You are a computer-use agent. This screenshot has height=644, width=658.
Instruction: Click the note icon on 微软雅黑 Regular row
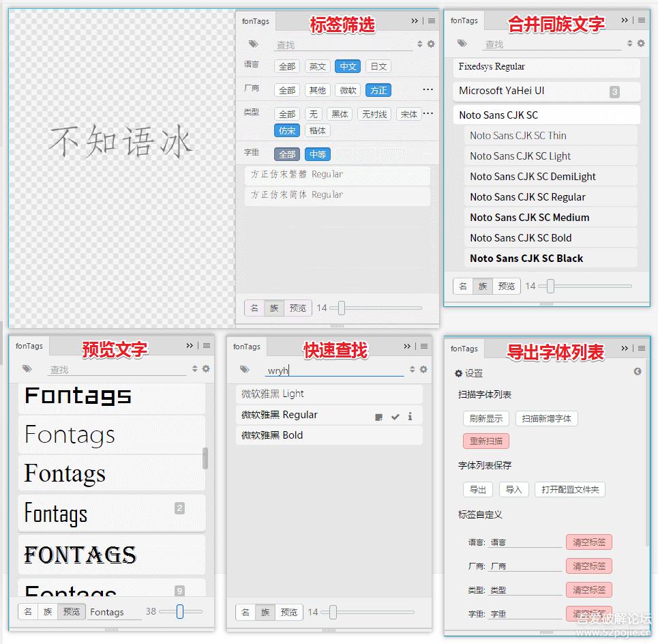coord(379,416)
